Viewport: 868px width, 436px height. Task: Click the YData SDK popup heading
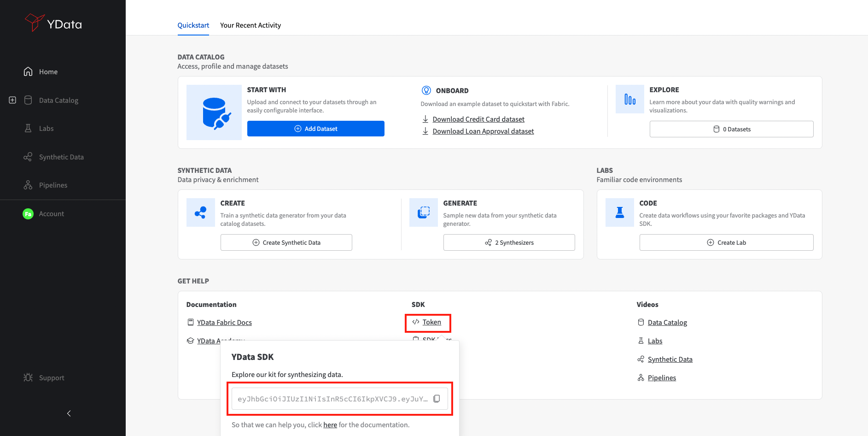pyautogui.click(x=252, y=357)
